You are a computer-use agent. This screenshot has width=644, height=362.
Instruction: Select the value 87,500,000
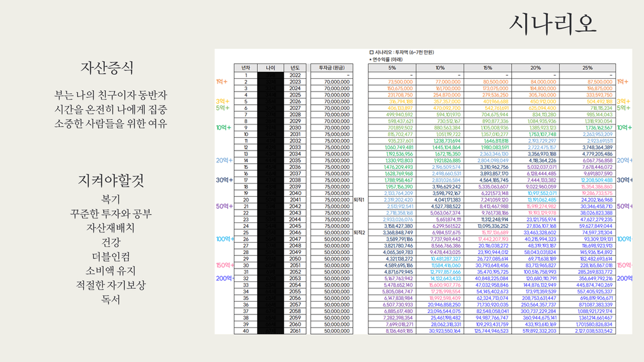tap(600, 82)
